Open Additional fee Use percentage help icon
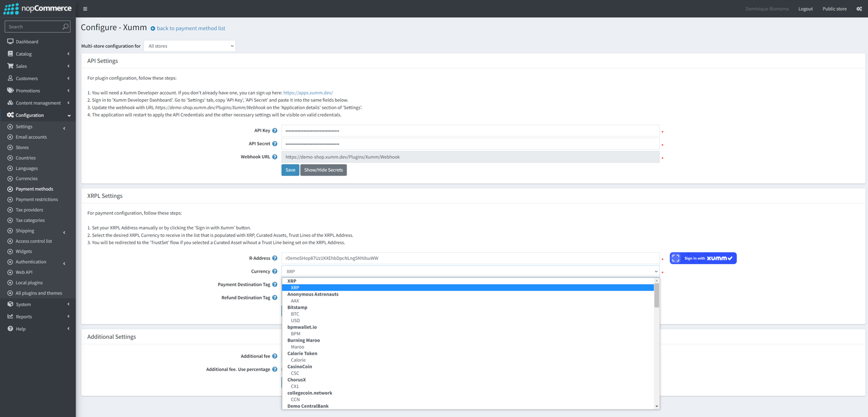The width and height of the screenshot is (868, 417). point(275,369)
